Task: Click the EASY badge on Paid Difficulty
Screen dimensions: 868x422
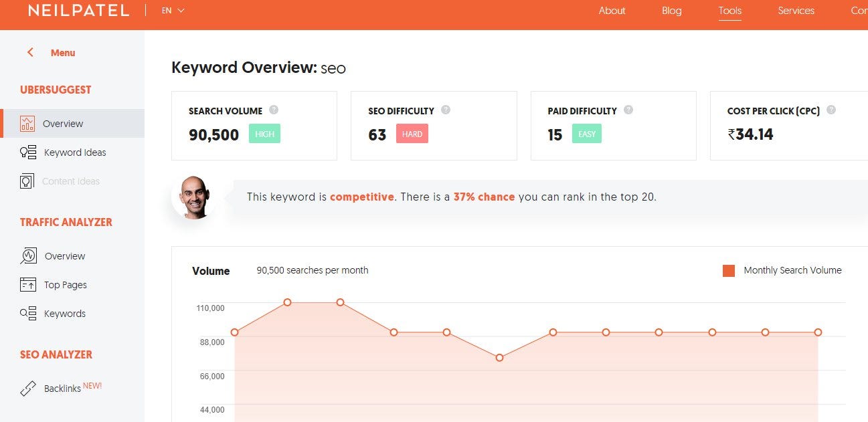Action: [587, 134]
